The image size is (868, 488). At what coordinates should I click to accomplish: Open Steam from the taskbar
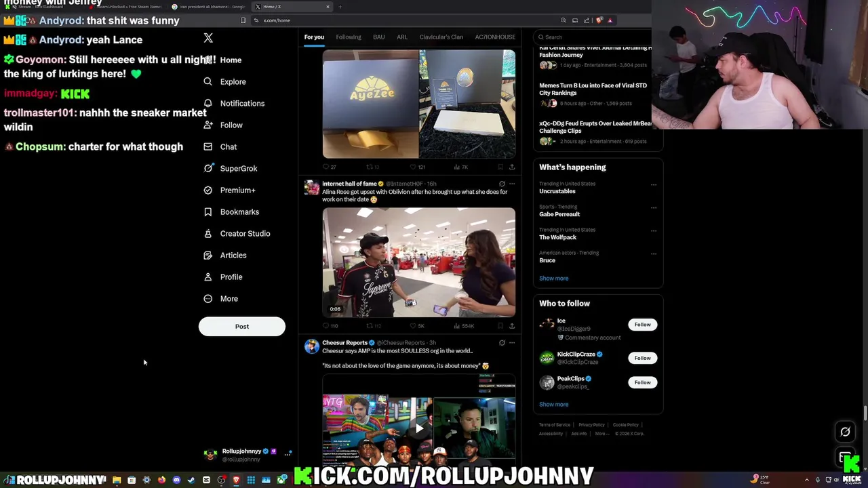click(191, 480)
